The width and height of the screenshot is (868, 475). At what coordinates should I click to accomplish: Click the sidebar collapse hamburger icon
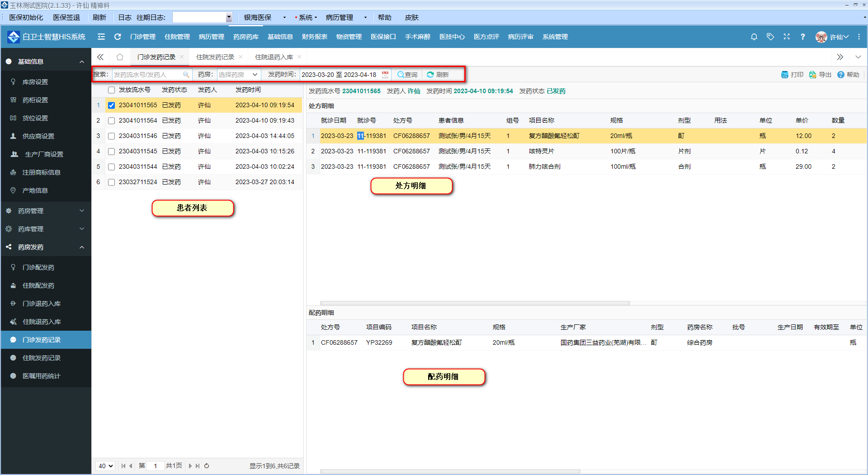pyautogui.click(x=101, y=37)
